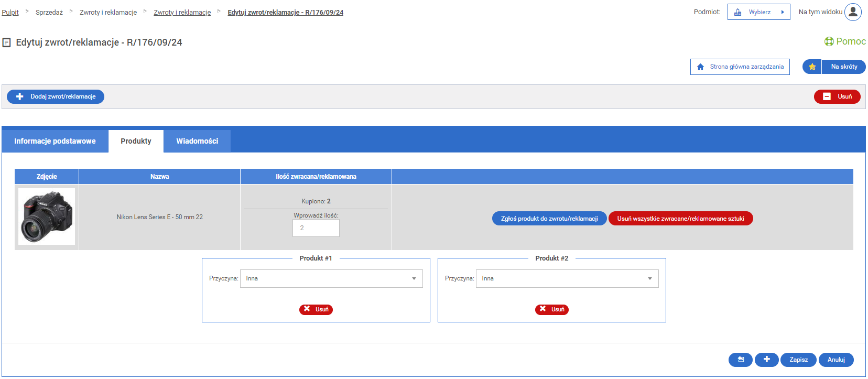
Task: Click the user profile avatar icon
Action: (x=853, y=12)
